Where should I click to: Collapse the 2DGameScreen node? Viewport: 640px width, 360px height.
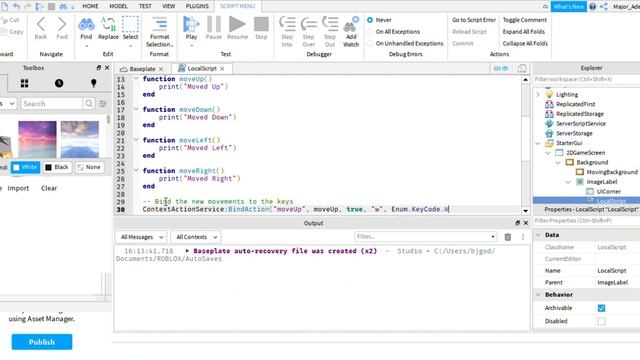coord(548,153)
